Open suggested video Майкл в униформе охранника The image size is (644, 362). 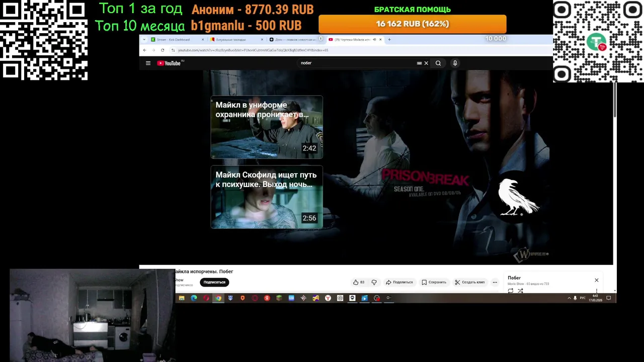point(267,127)
